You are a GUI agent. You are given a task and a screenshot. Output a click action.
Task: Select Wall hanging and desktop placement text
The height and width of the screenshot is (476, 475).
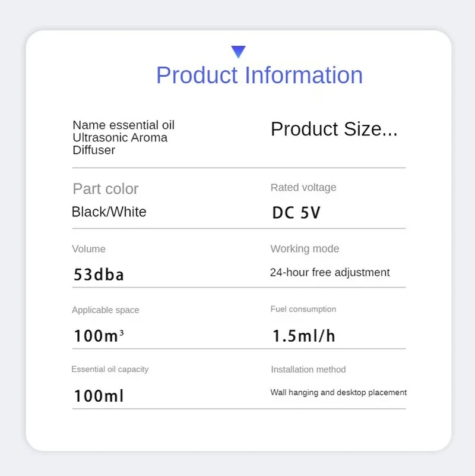338,393
